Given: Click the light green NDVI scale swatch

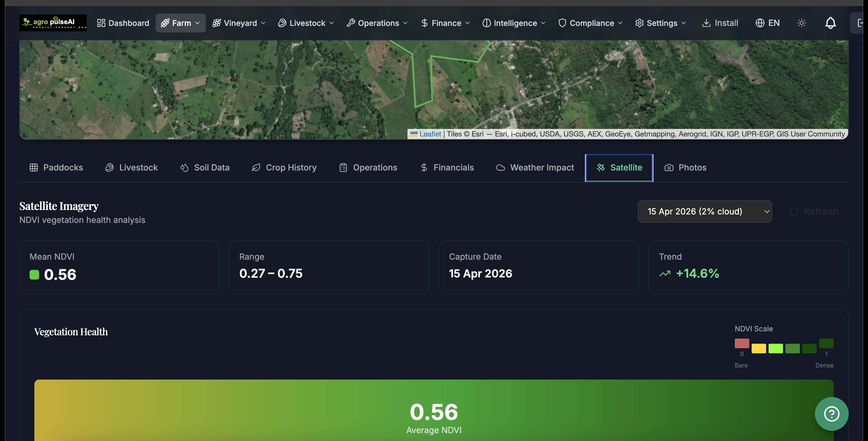Looking at the screenshot, I should click(x=775, y=348).
